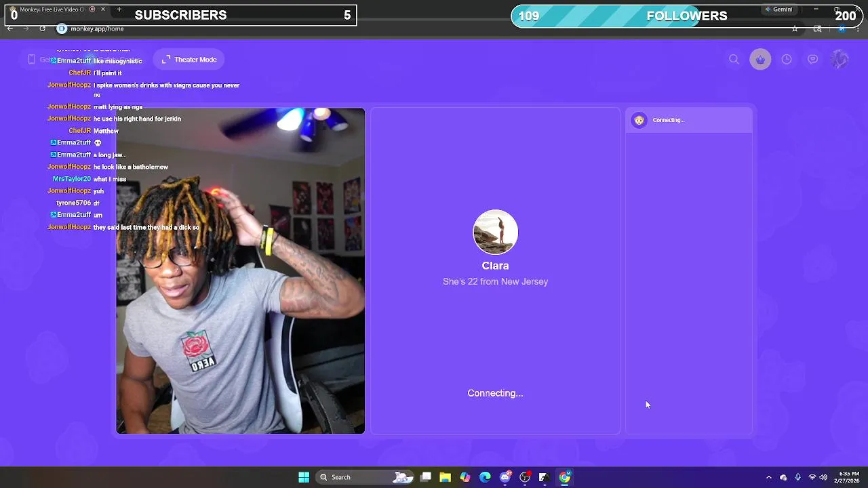Open the profile avatar in top right
868x488 pixels.
(x=840, y=60)
